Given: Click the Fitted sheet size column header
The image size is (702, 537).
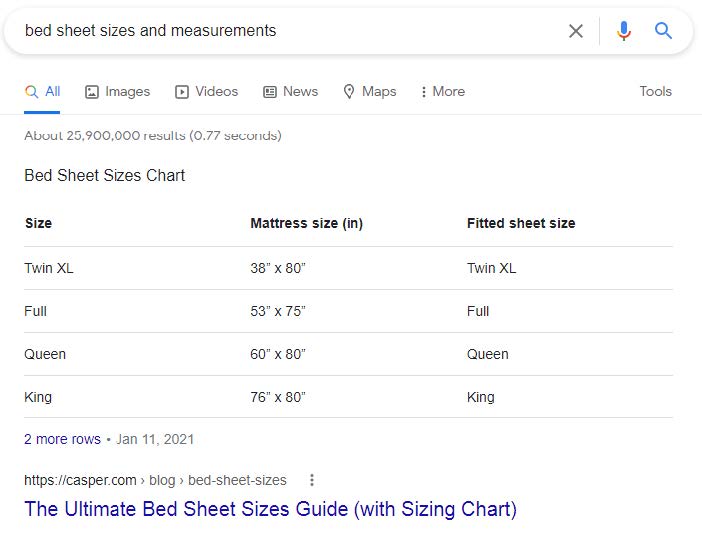Looking at the screenshot, I should (x=521, y=223).
